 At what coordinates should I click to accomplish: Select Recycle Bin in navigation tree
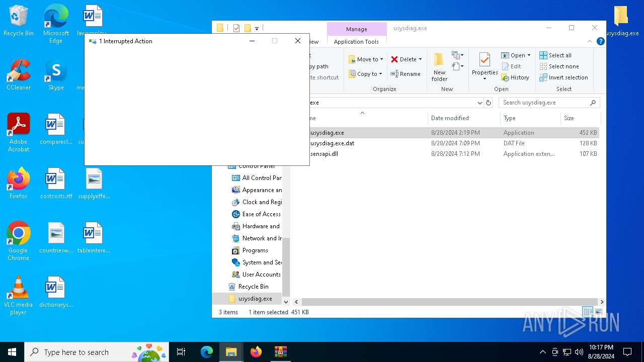point(249,287)
